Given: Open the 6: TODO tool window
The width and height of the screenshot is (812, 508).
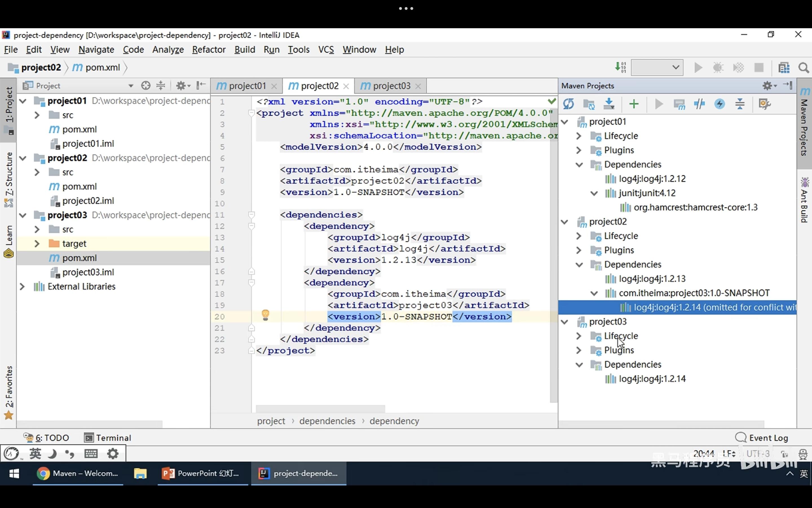Looking at the screenshot, I should click(x=46, y=438).
